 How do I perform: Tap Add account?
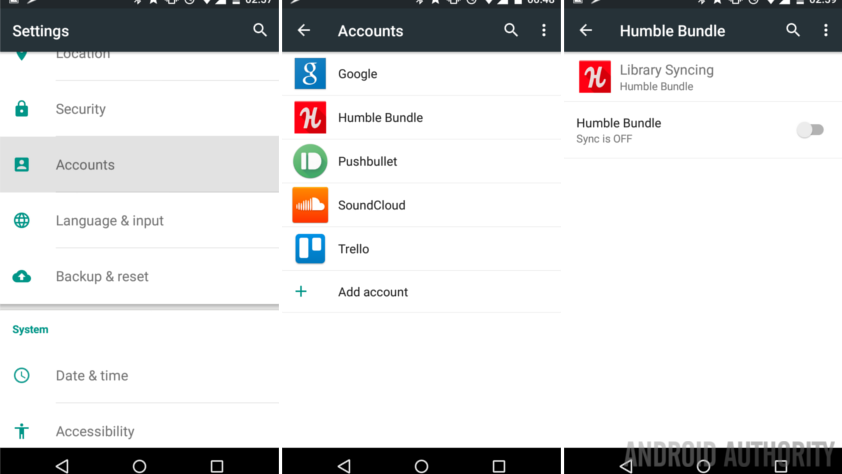422,291
